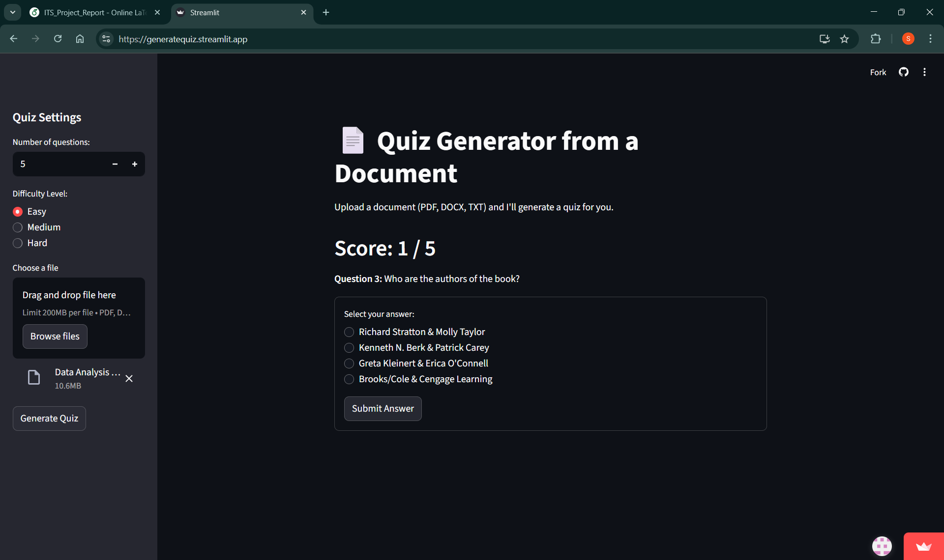Select Hard difficulty level

click(30, 243)
